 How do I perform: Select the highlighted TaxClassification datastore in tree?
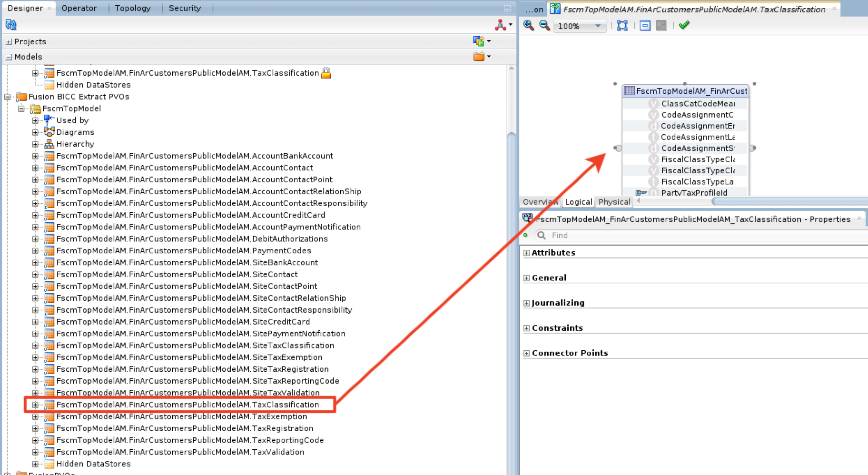(x=187, y=405)
